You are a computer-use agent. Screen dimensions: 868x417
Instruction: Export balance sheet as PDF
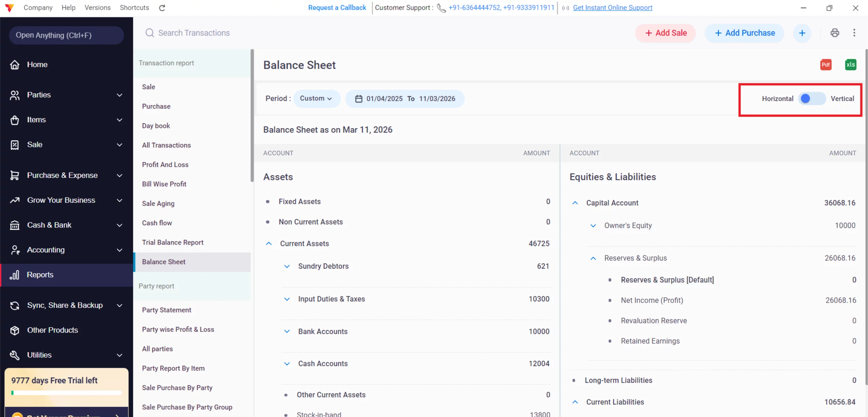coord(826,65)
